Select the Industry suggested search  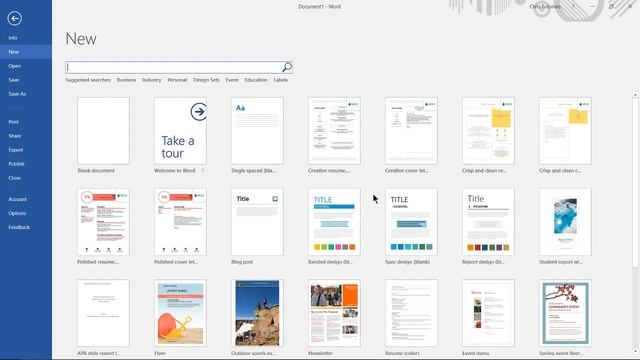[152, 80]
